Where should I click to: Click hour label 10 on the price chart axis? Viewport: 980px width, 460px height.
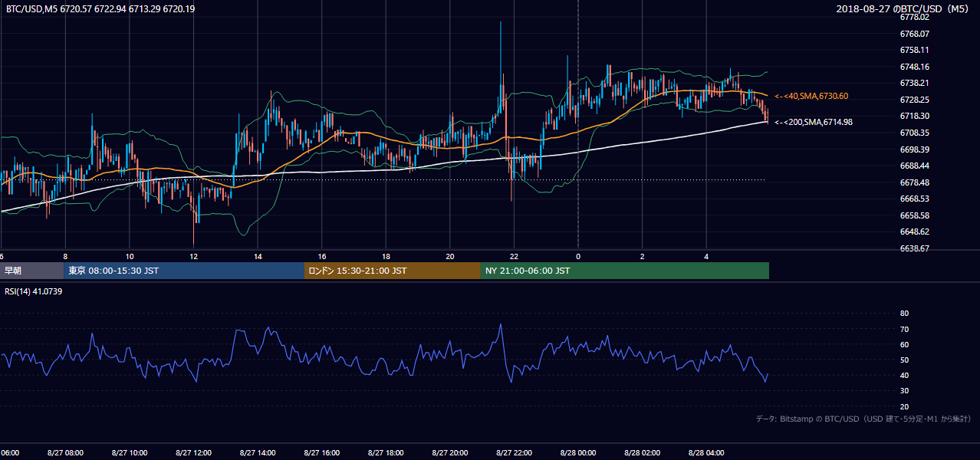pos(130,257)
